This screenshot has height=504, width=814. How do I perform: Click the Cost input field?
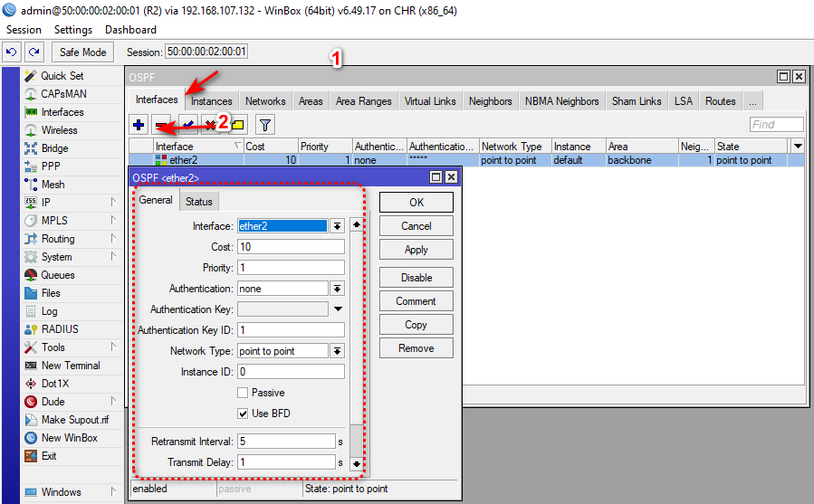[291, 247]
